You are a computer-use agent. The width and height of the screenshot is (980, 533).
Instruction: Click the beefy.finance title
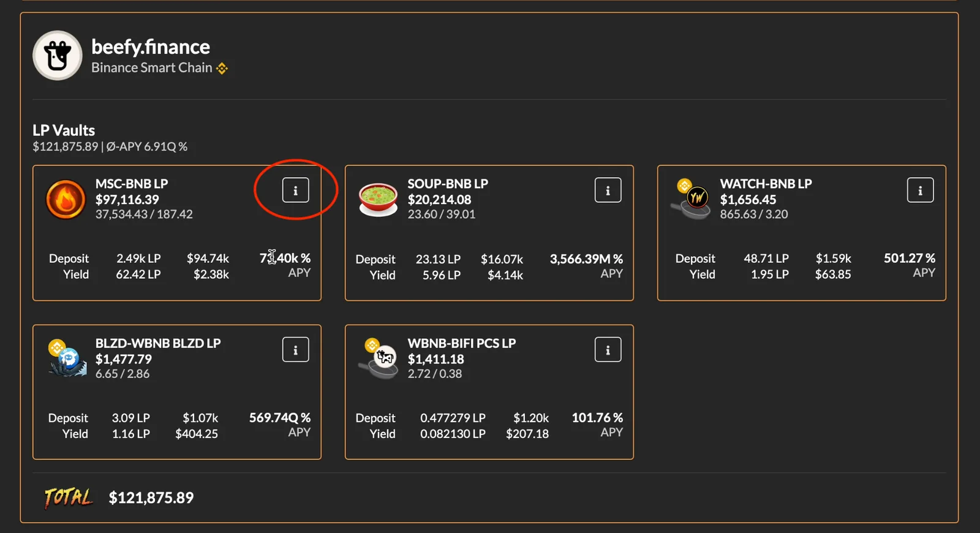151,47
